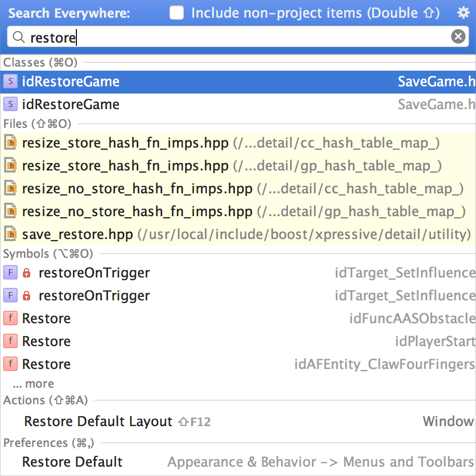Viewport: 476px width, 476px height.
Task: Open the Classes section header
Action: pos(41,62)
